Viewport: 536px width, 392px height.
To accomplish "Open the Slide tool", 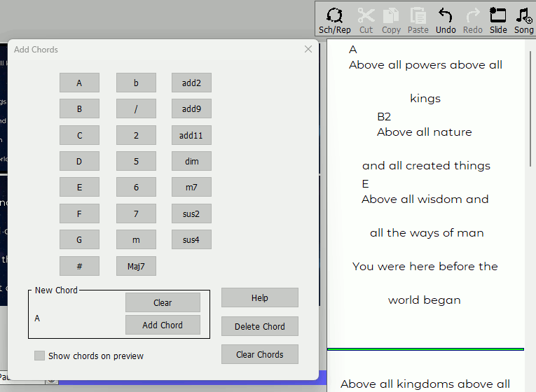I will [x=498, y=20].
